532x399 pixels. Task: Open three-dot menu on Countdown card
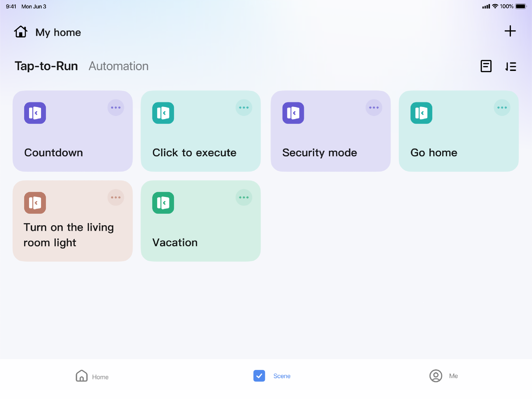(116, 108)
